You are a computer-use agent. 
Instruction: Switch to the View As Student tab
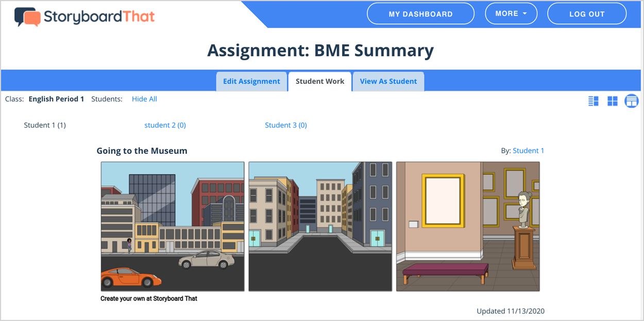click(388, 81)
